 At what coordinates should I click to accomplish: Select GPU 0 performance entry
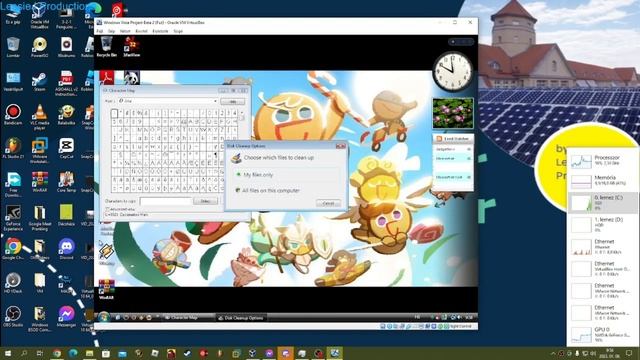coord(603,335)
